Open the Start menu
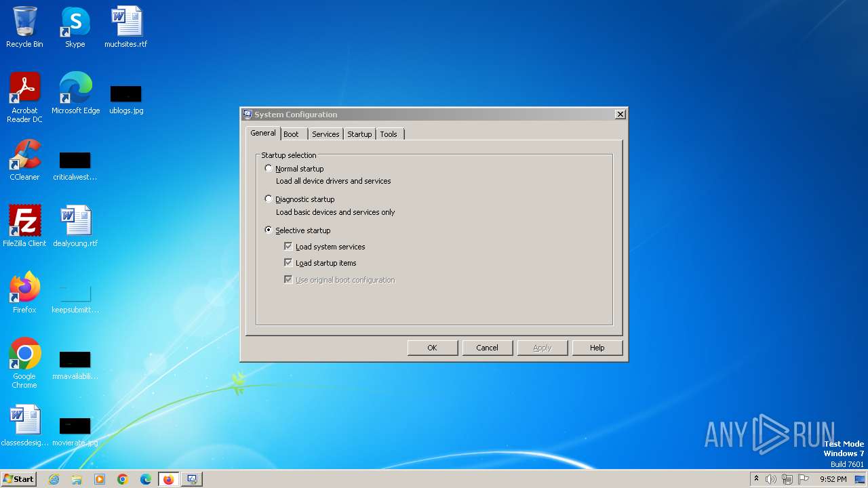The image size is (868, 488). tap(18, 479)
